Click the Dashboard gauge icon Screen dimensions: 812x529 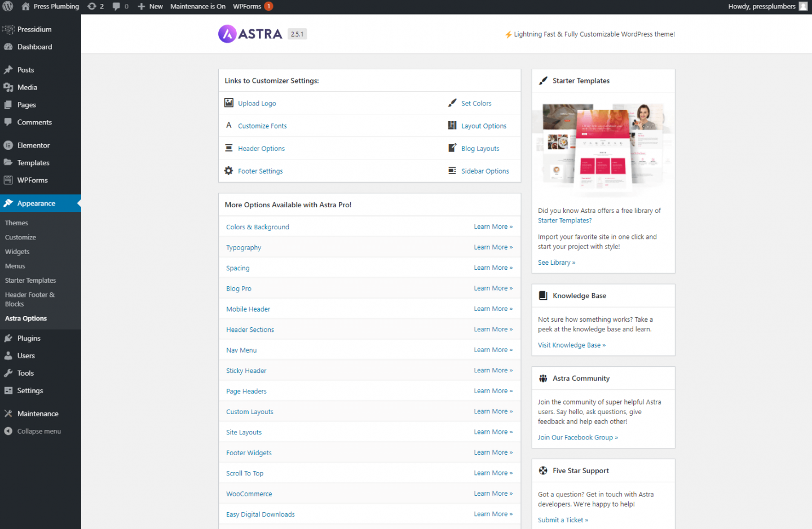(8, 47)
